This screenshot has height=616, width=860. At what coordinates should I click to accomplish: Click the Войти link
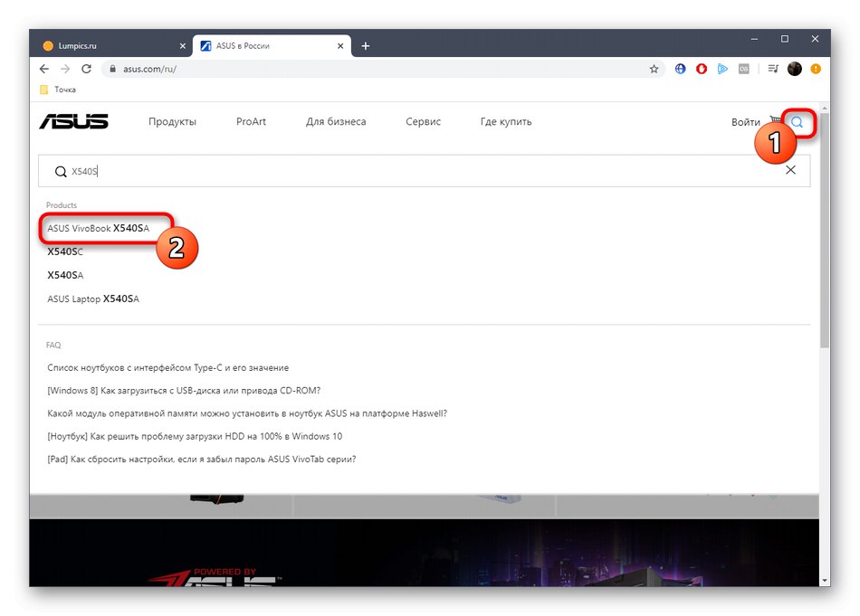(746, 121)
